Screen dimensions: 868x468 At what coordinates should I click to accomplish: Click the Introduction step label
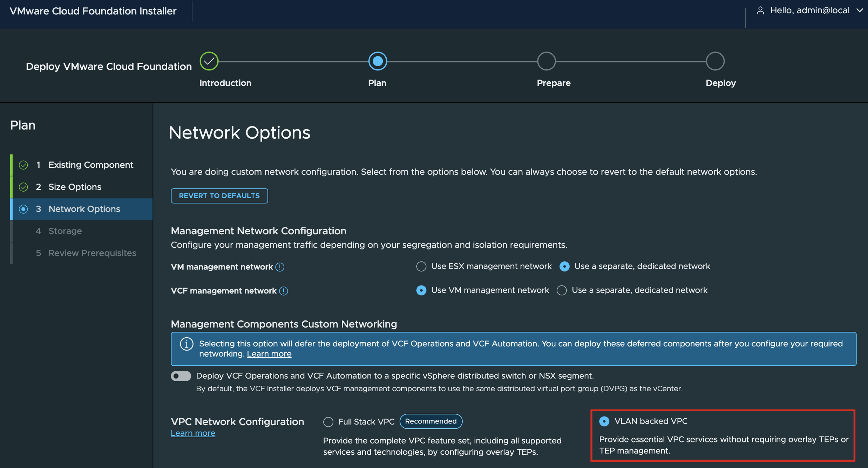225,83
